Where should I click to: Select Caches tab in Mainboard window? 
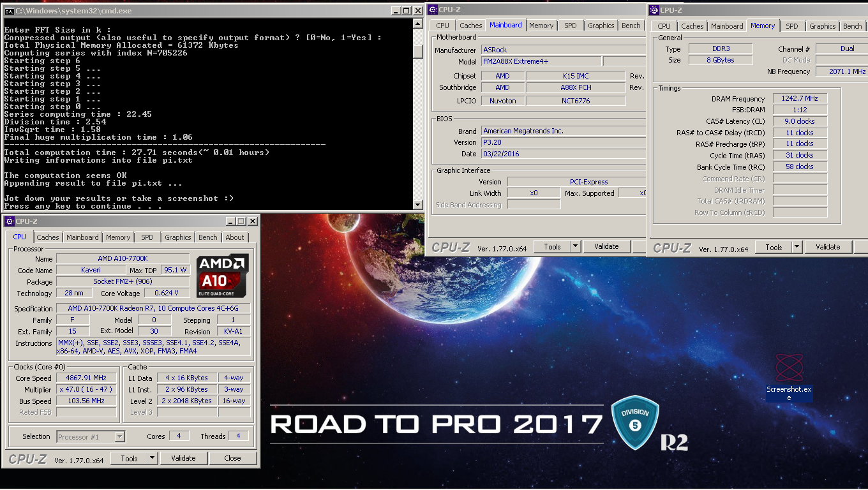click(x=471, y=26)
